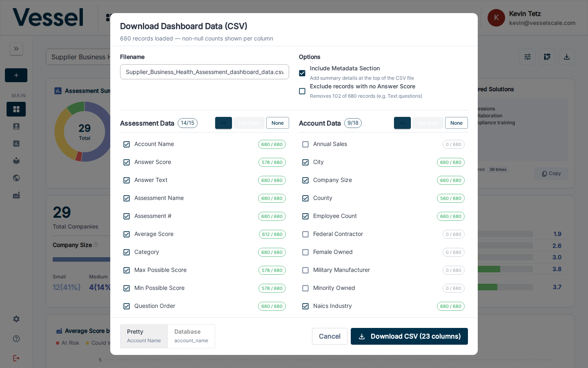The width and height of the screenshot is (588, 368).
Task: Open the filter sliders icon in dashboard toolbar
Action: pos(528,57)
